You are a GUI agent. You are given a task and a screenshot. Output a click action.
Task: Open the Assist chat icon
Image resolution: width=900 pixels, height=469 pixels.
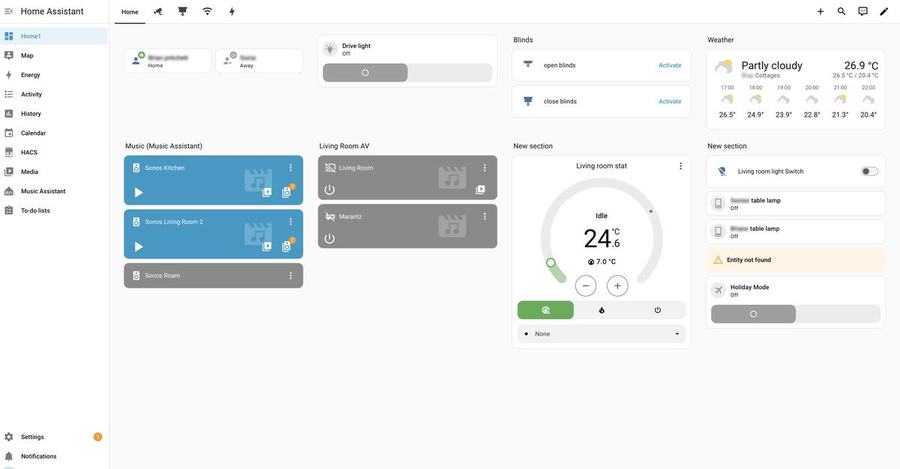pos(863,11)
